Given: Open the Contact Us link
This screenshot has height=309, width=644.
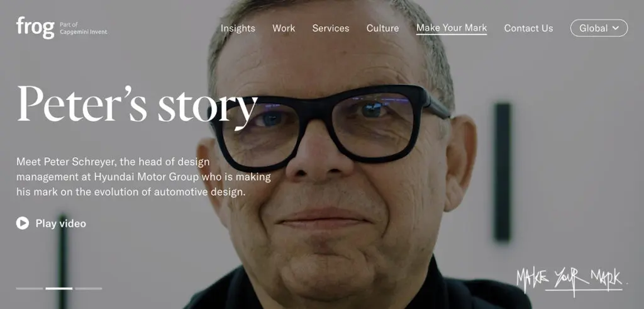Looking at the screenshot, I should pos(528,28).
